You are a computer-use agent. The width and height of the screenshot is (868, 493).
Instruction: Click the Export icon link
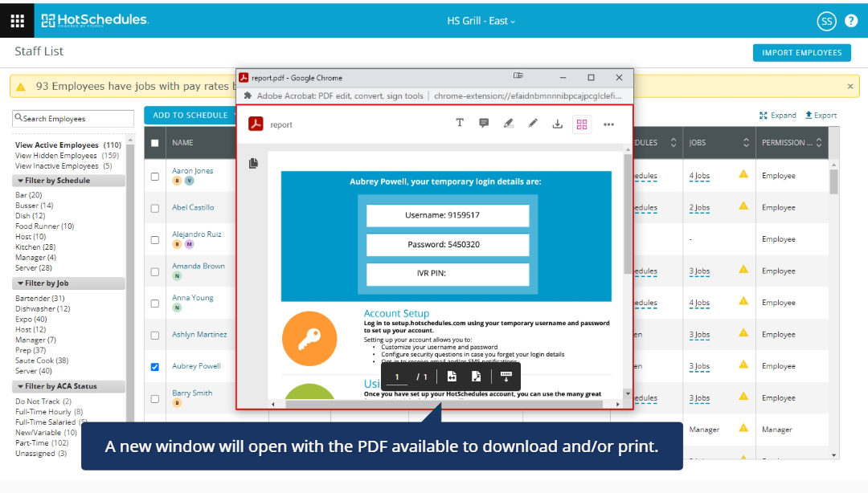[821, 115]
